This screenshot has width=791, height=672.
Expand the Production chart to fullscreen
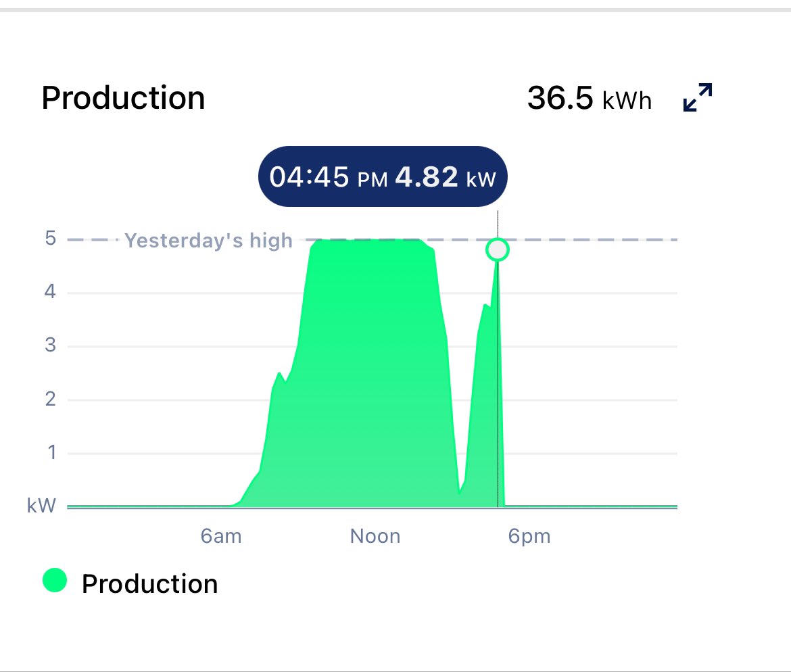click(698, 97)
